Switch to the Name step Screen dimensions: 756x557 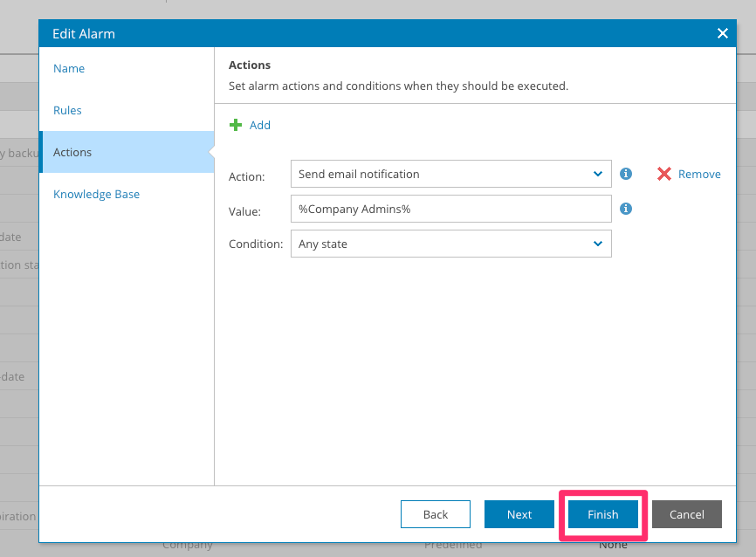69,68
